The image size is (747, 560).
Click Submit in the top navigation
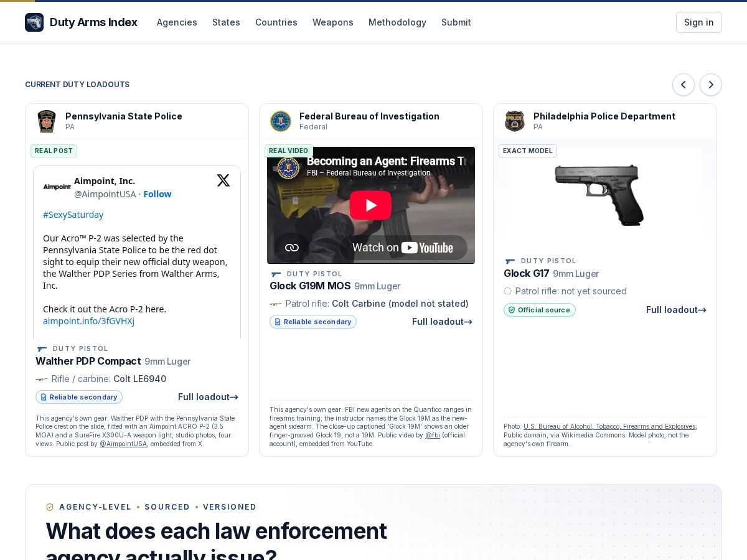pos(456,22)
